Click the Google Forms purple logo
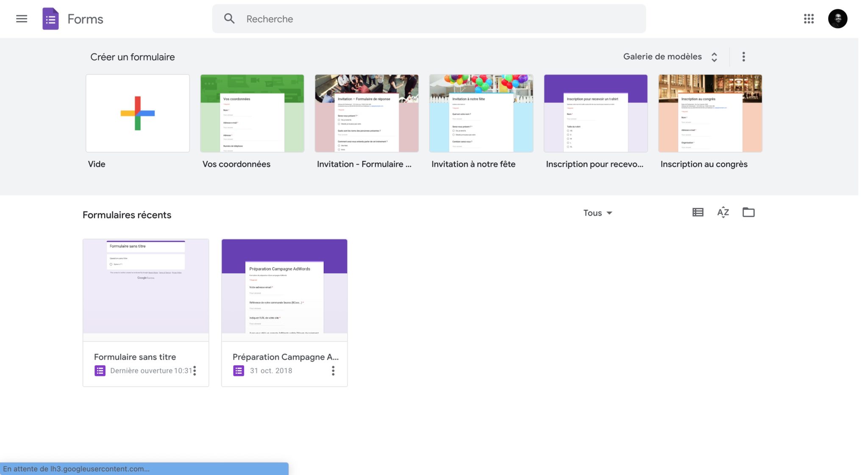The width and height of the screenshot is (868, 475). pyautogui.click(x=50, y=19)
